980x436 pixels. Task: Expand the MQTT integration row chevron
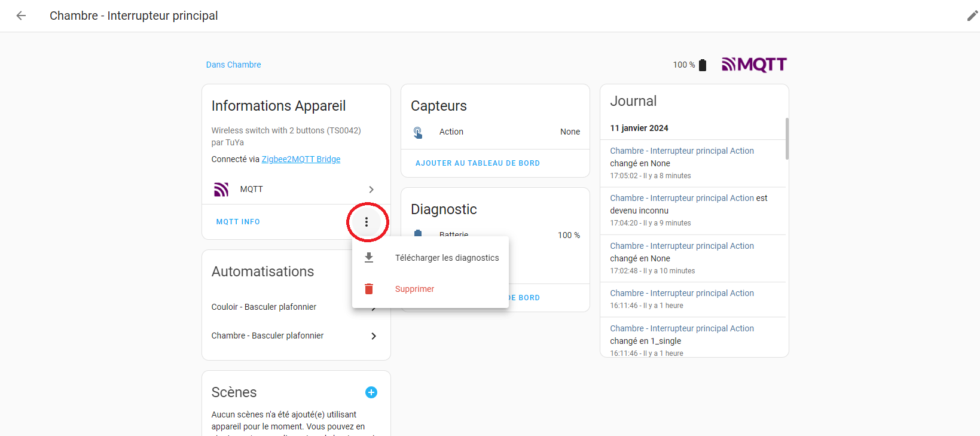coord(371,190)
